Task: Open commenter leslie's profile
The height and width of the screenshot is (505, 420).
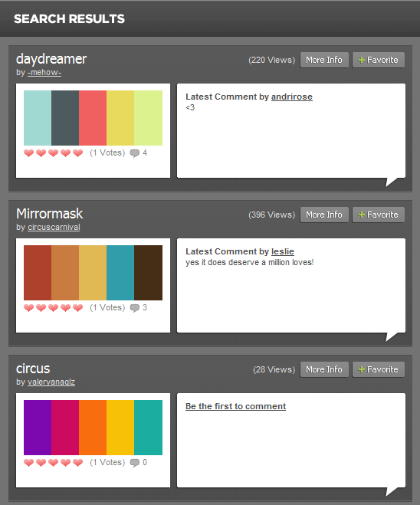Action: click(x=283, y=251)
